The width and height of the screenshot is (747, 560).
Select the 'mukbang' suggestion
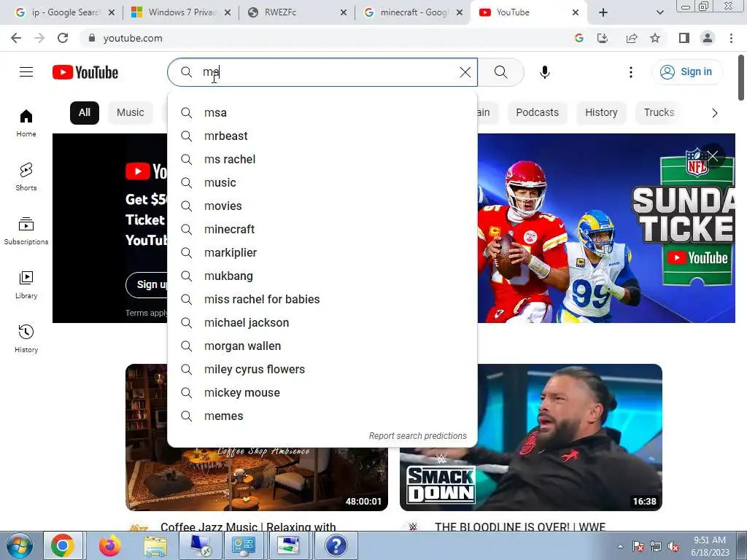[x=322, y=276]
